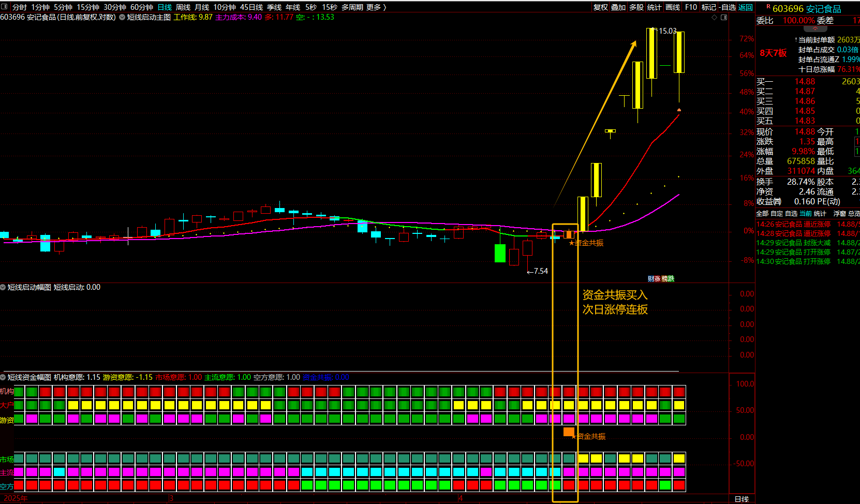The height and width of the screenshot is (504, 860).
Task: Select the 全部 alerts tab
Action: (x=762, y=213)
